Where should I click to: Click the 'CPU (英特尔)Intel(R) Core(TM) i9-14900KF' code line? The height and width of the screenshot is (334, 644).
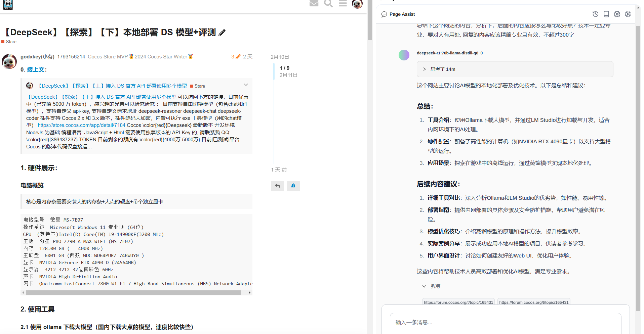pos(93,234)
